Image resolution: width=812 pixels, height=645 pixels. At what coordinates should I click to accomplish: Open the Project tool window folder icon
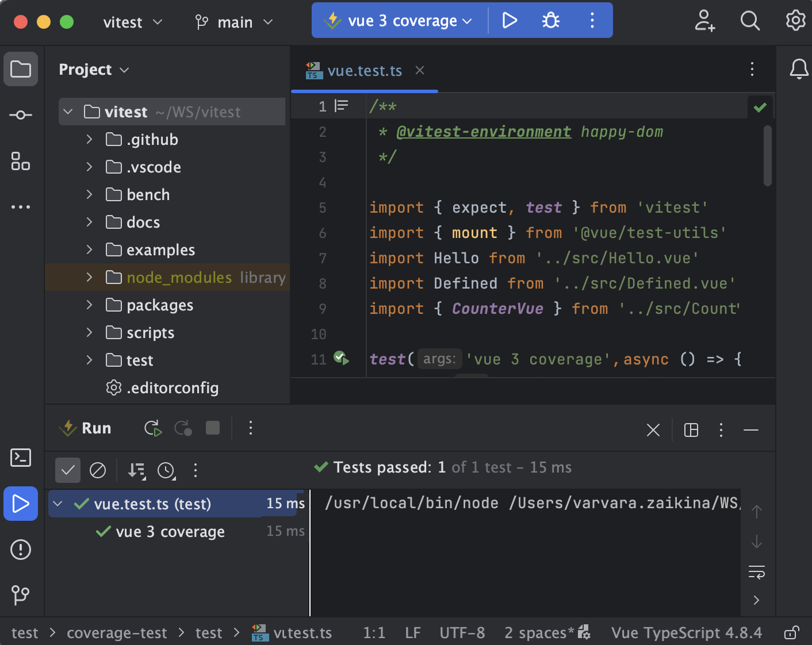point(21,69)
